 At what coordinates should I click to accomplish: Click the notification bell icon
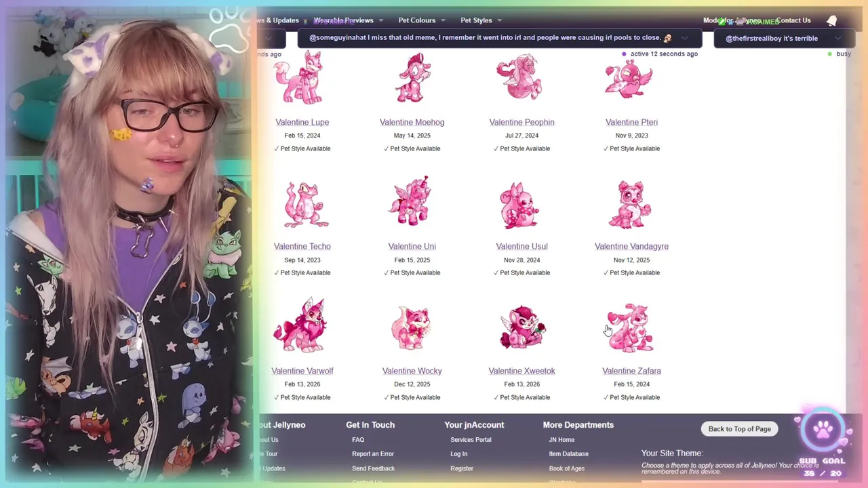pos(831,20)
